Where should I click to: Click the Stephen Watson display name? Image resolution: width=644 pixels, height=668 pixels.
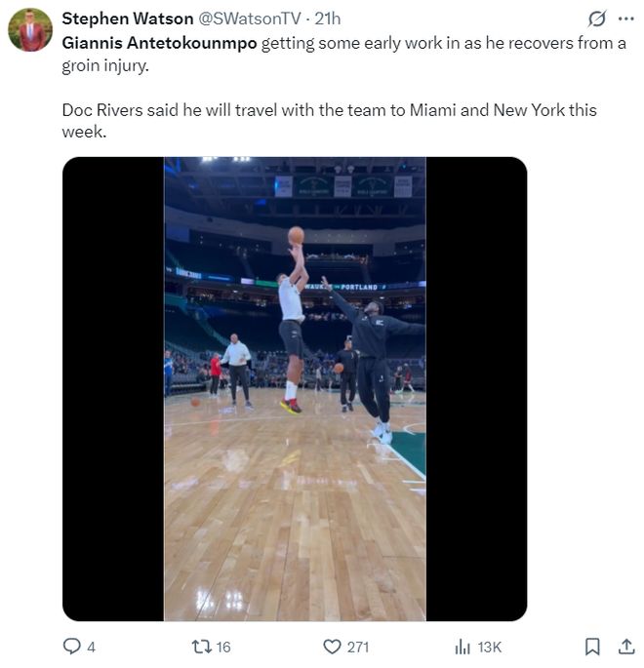[126, 19]
